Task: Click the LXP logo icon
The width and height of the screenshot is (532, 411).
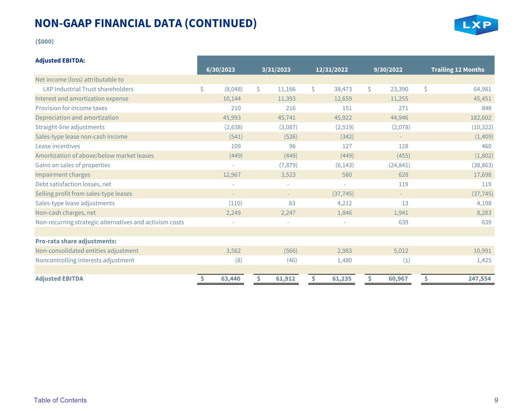Action: click(476, 25)
